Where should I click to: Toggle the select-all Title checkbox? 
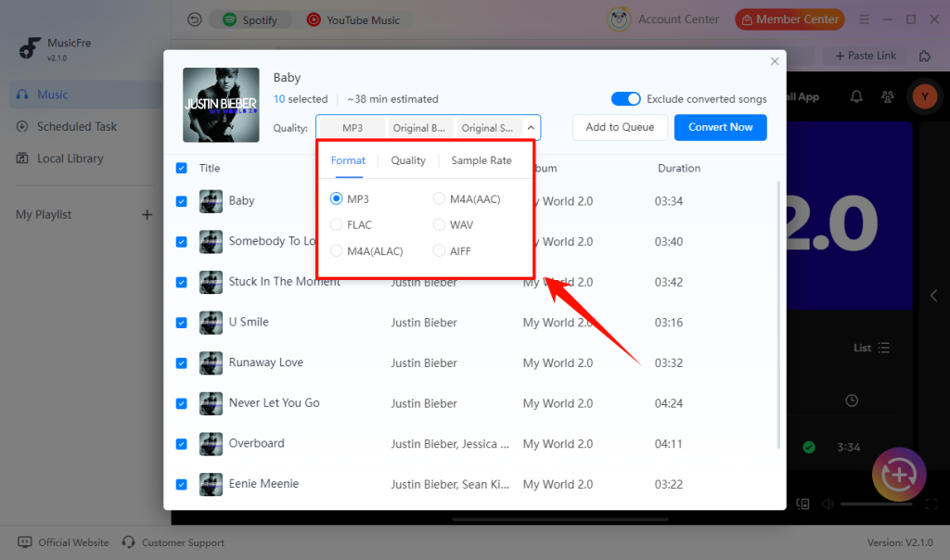[181, 169]
